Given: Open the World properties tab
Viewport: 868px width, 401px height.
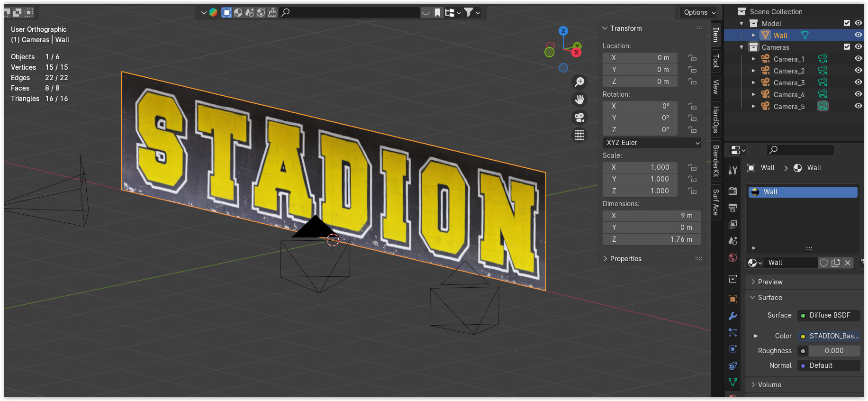Looking at the screenshot, I should (x=733, y=257).
